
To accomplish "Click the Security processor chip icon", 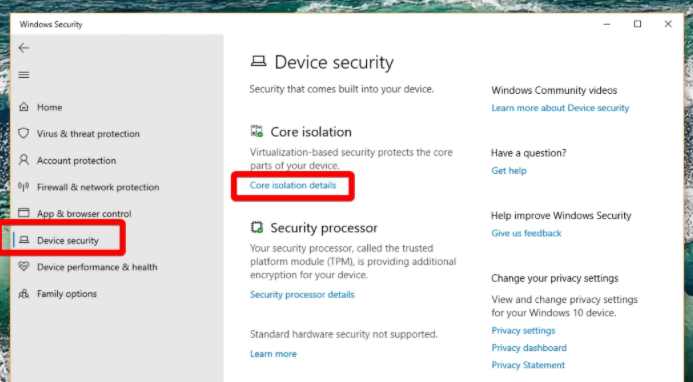I will click(257, 227).
